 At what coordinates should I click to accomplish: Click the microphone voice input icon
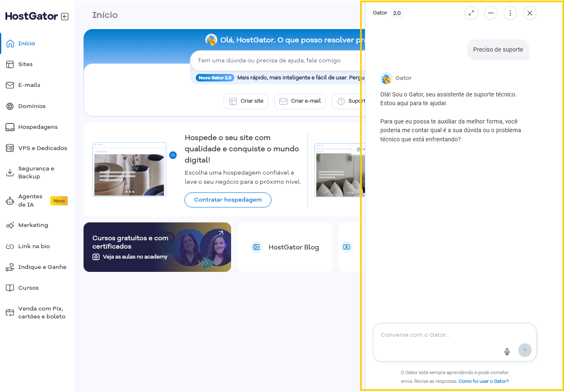pos(507,352)
